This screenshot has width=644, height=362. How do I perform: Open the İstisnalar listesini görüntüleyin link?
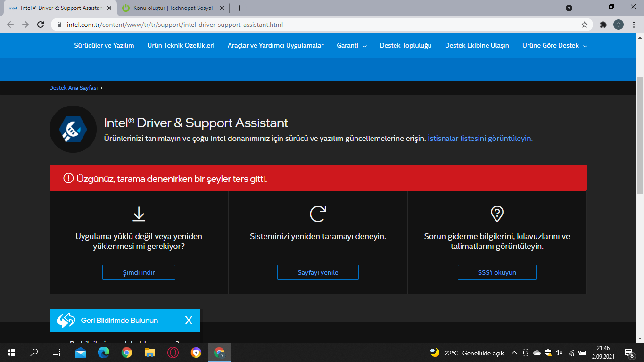[480, 139]
